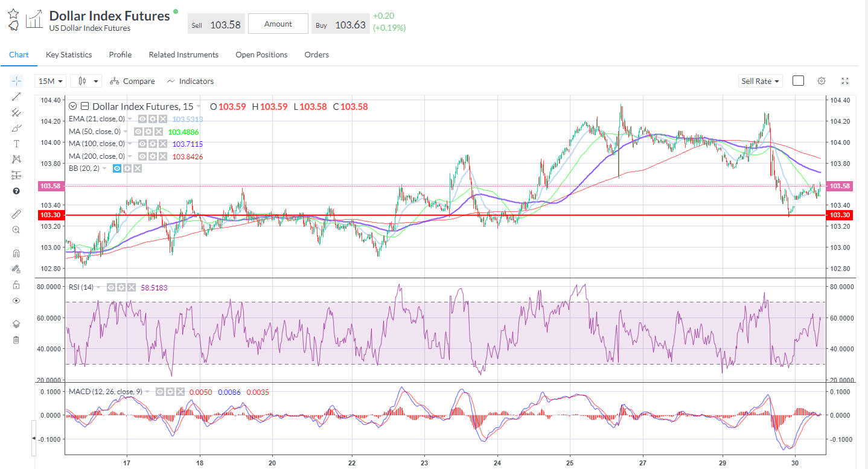Select the brush drawing tool
Screen dimensions: 868x469
tap(16, 128)
